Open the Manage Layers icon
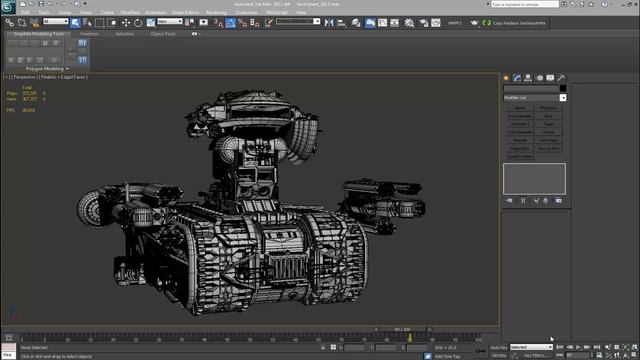The width and height of the screenshot is (640, 360). 356,23
